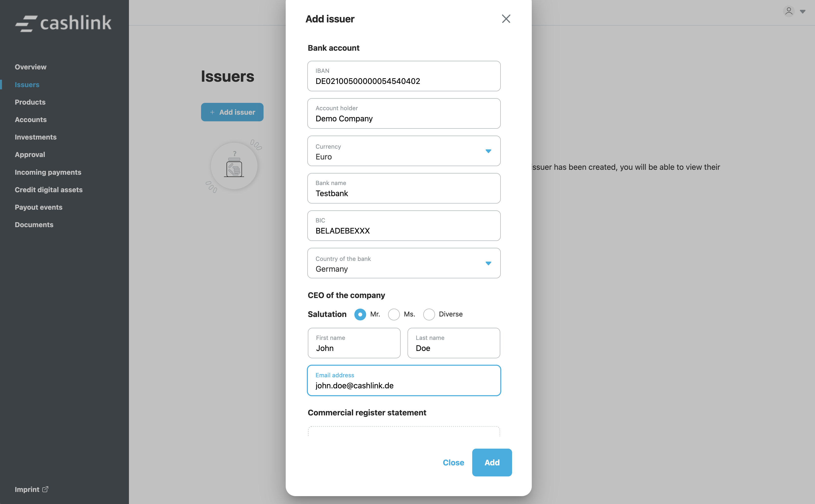
Task: Open Incoming payments section
Action: point(48,172)
